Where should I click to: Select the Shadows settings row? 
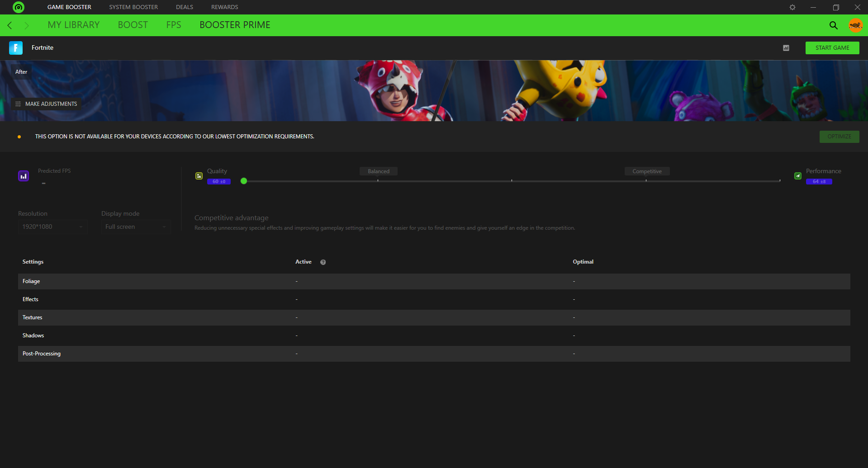(434, 336)
